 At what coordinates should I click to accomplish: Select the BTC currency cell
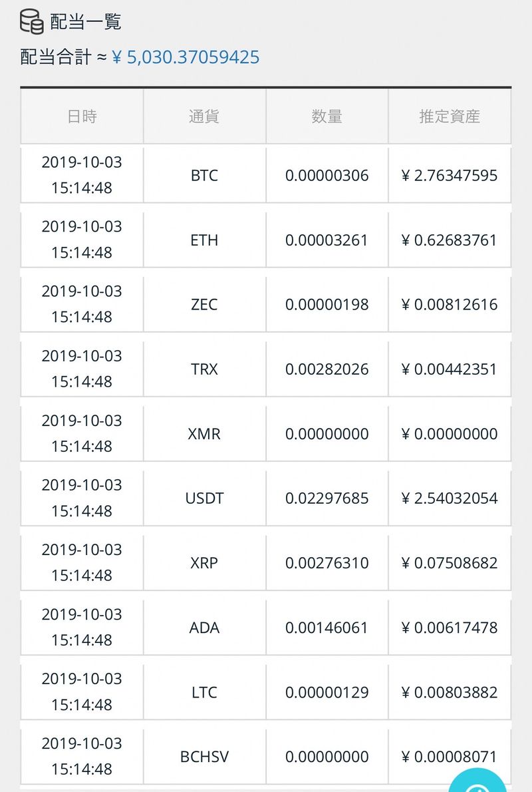pos(204,176)
